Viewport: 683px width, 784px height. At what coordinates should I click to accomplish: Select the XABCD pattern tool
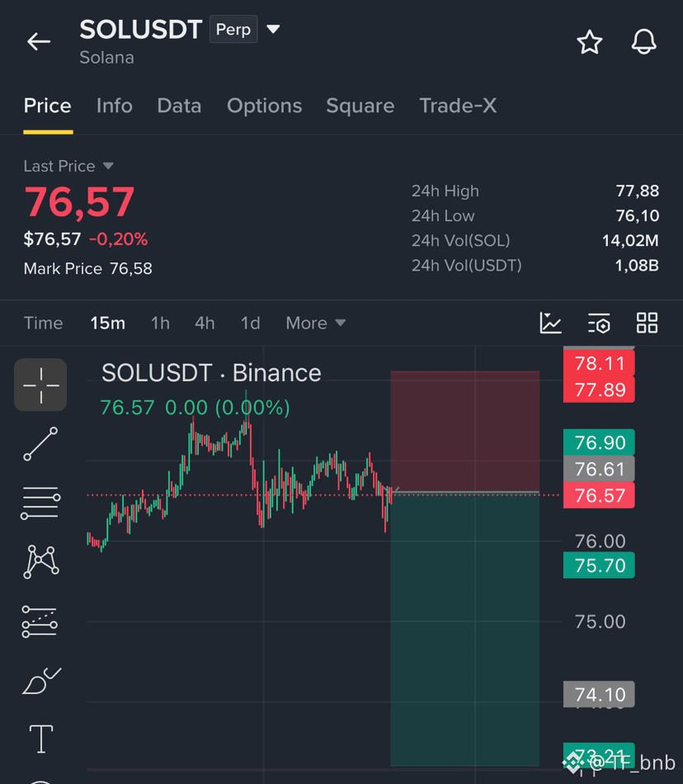[41, 562]
